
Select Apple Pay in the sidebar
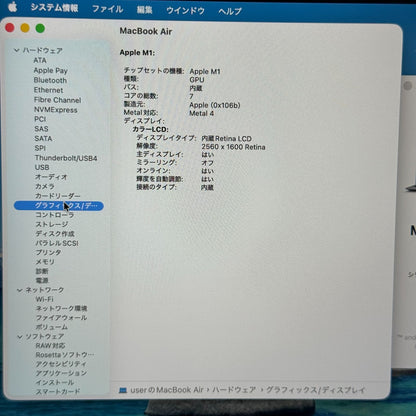pyautogui.click(x=51, y=71)
